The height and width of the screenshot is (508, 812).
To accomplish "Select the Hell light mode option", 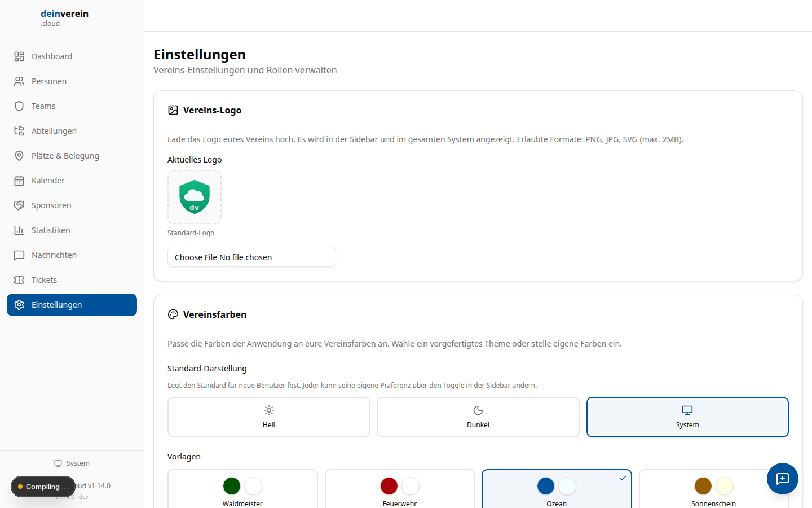I will coord(268,417).
